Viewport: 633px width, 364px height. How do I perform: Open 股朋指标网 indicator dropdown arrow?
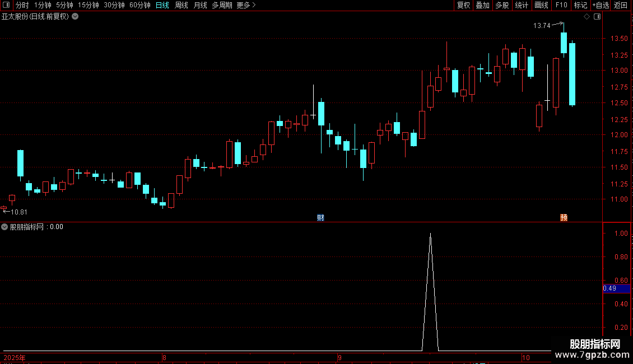click(4, 227)
